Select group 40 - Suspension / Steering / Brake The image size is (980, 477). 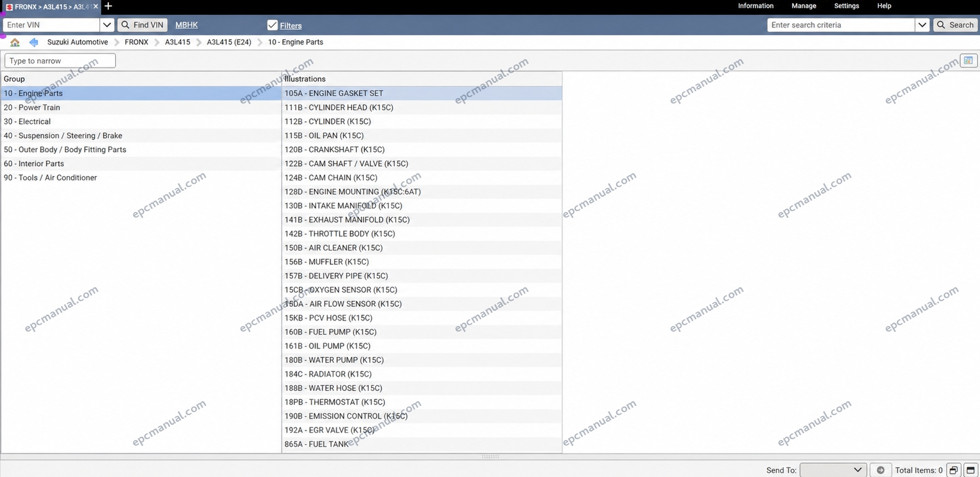pos(141,135)
